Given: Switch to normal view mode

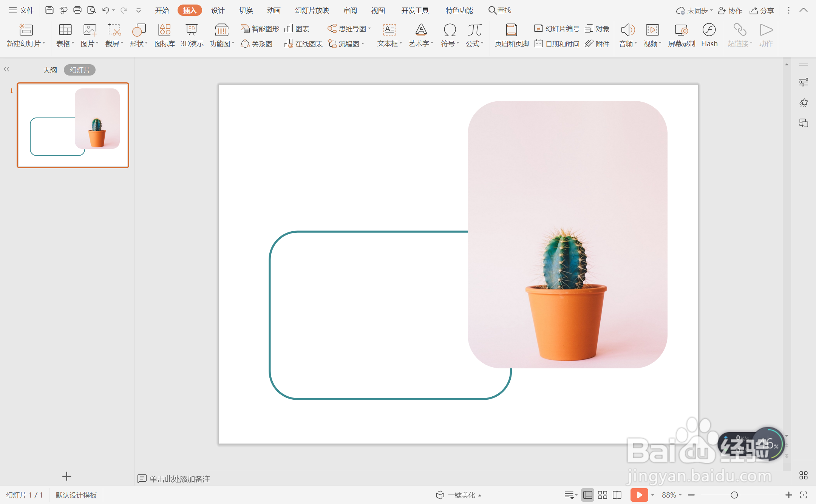Looking at the screenshot, I should (587, 495).
